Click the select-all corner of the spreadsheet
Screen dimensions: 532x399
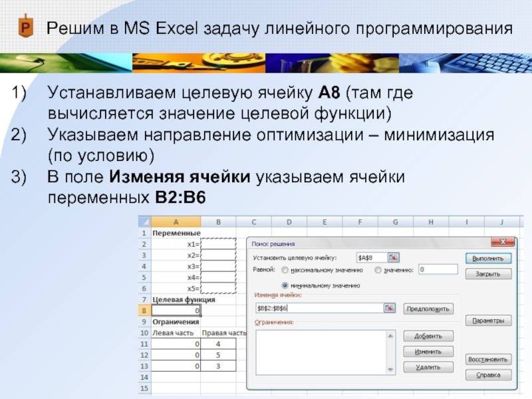(144, 222)
